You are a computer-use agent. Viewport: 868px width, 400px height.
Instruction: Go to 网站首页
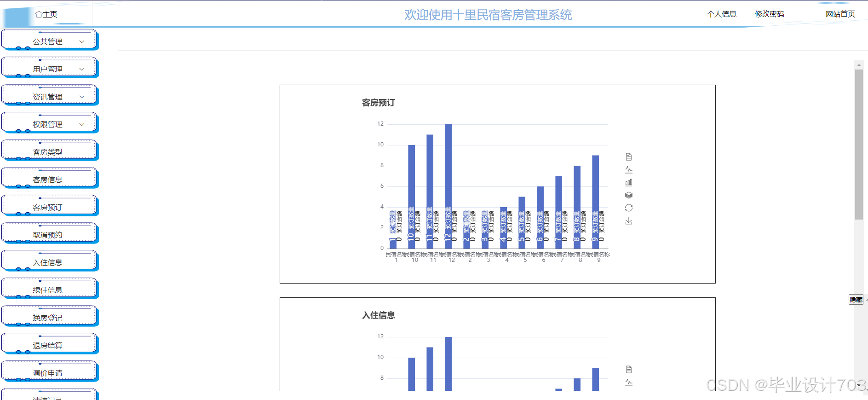840,14
